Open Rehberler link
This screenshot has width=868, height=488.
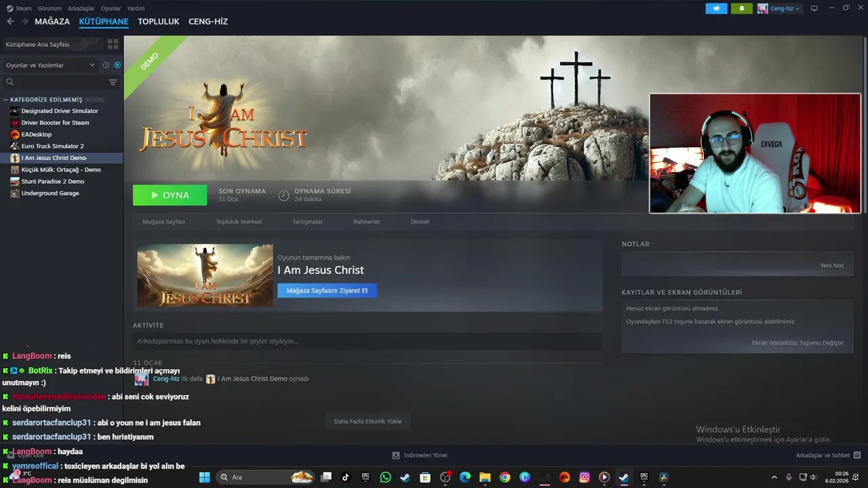point(366,222)
